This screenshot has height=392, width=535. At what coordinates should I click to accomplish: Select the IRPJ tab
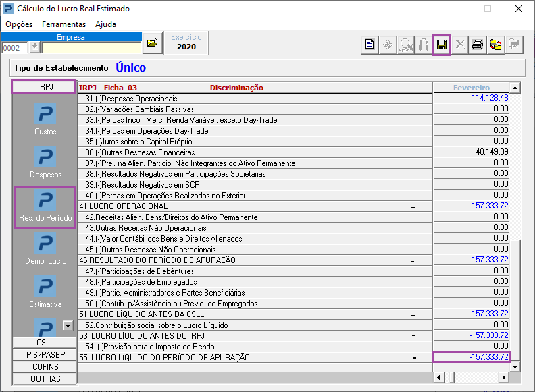click(44, 86)
